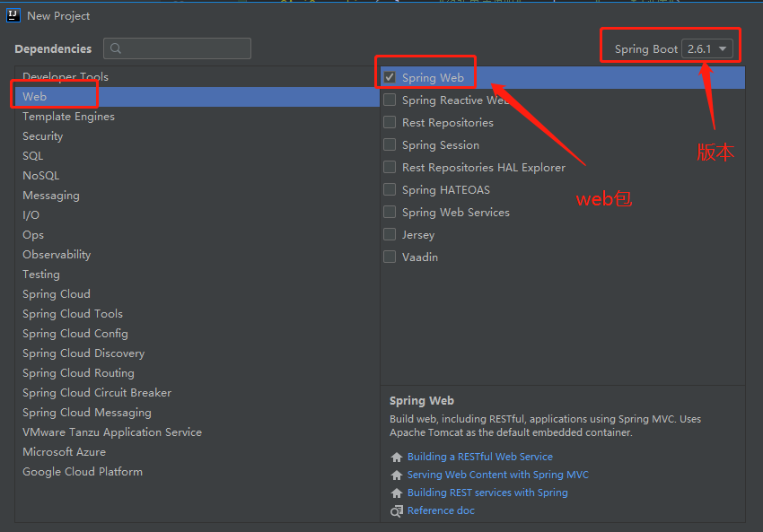The image size is (763, 532).
Task: Enable Rest Repositories HAL Explorer checkbox
Action: point(390,167)
